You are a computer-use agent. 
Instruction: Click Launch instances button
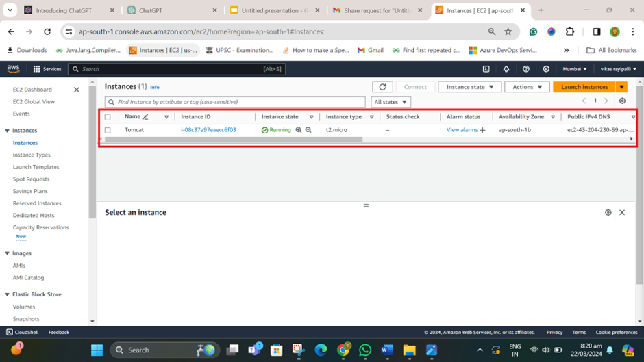[x=584, y=87]
